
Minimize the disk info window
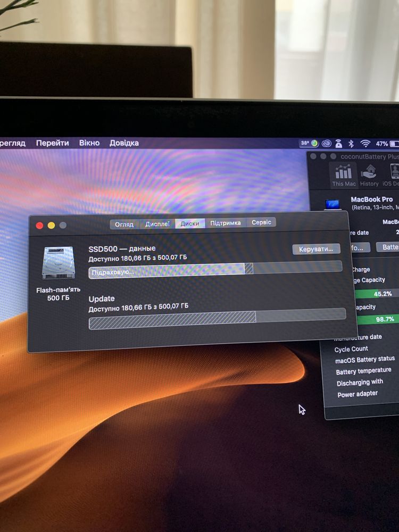click(x=51, y=225)
